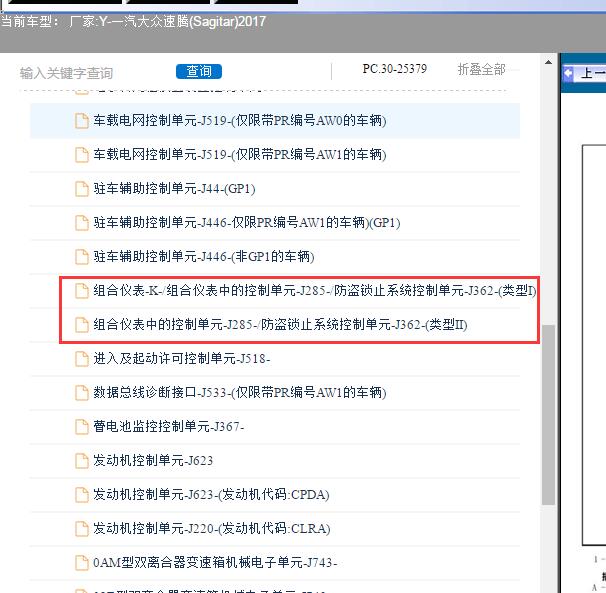606x593 pixels.
Task: Click document icon beside J518 row
Action: 82,359
